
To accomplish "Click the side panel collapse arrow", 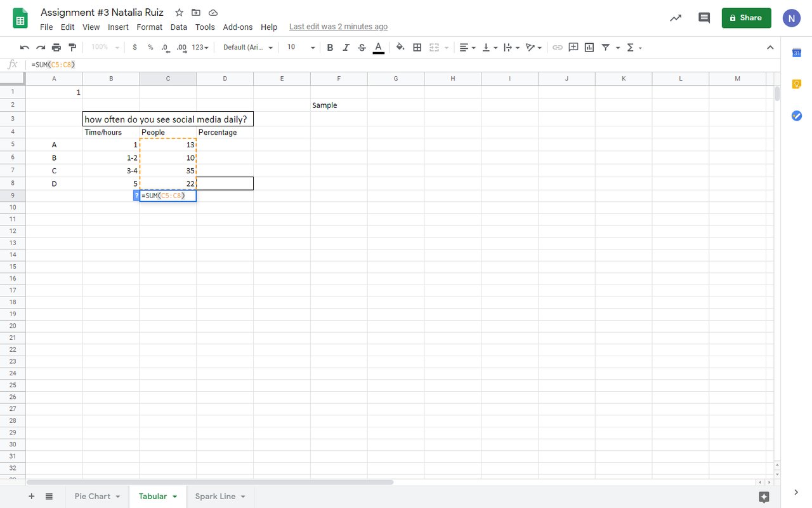I will (796, 492).
